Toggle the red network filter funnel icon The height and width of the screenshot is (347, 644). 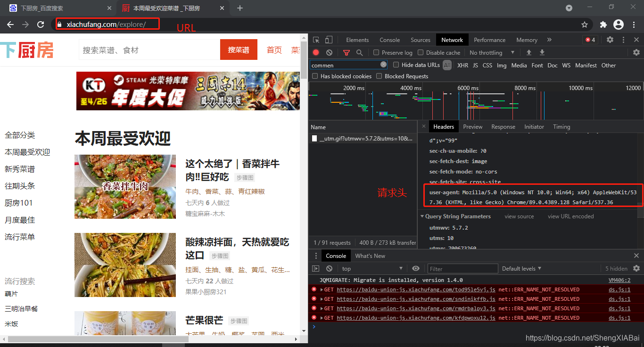coord(347,53)
